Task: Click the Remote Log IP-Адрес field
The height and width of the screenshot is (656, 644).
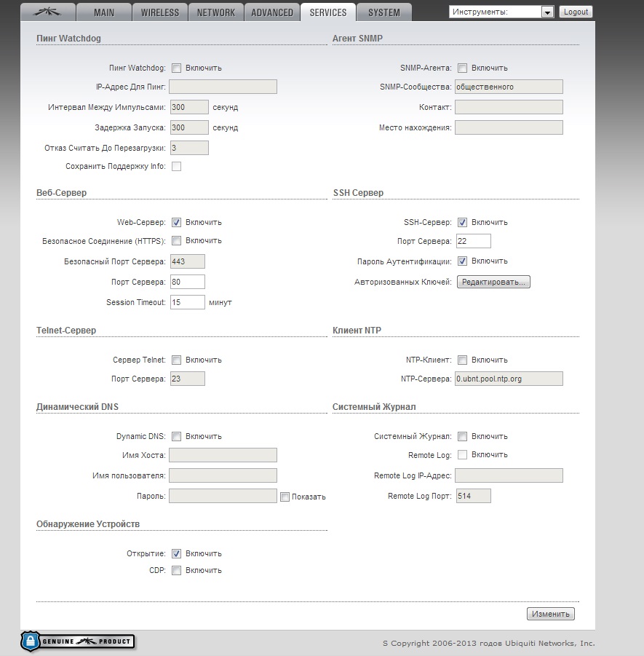Action: 509,475
